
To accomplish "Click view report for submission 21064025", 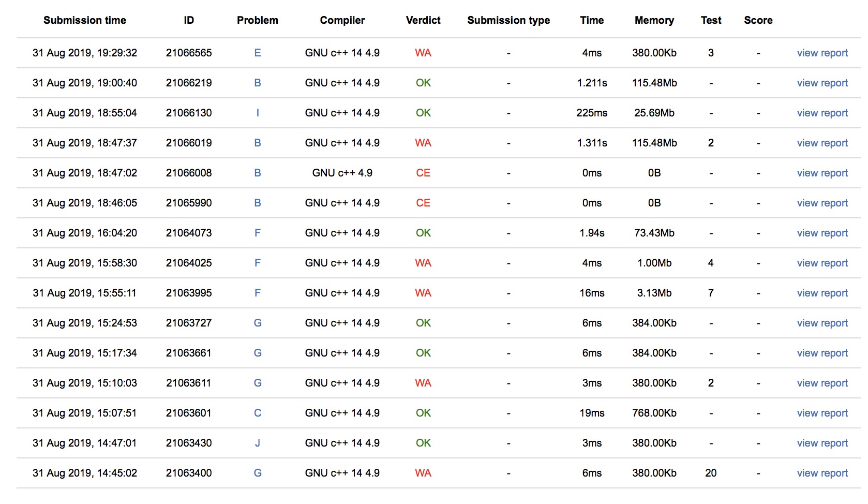I will click(822, 263).
